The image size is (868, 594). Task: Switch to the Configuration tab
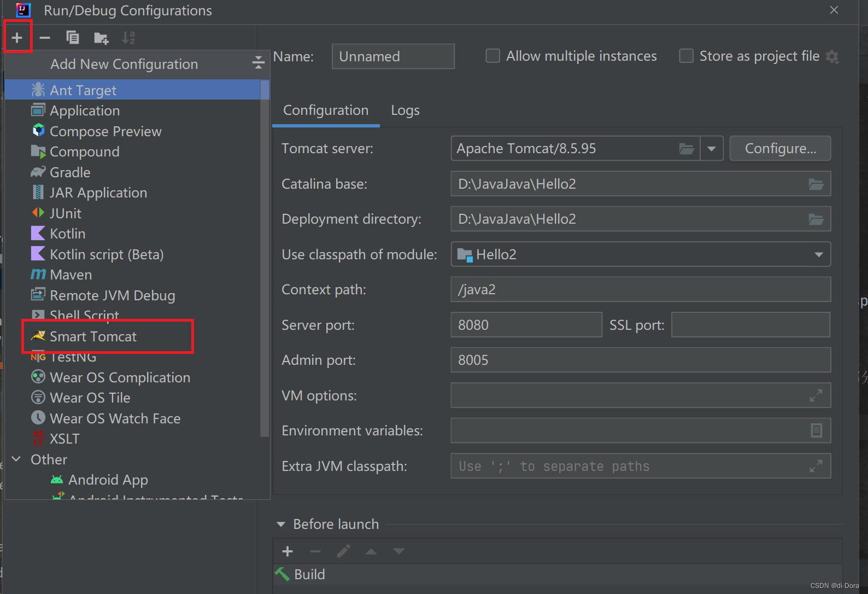[x=326, y=110]
